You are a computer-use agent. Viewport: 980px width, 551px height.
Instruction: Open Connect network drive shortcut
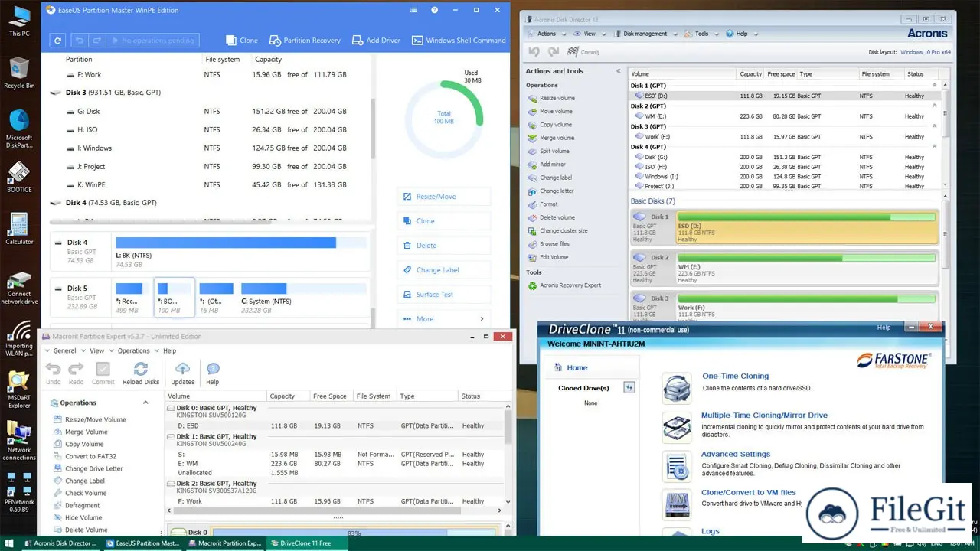coord(19,288)
